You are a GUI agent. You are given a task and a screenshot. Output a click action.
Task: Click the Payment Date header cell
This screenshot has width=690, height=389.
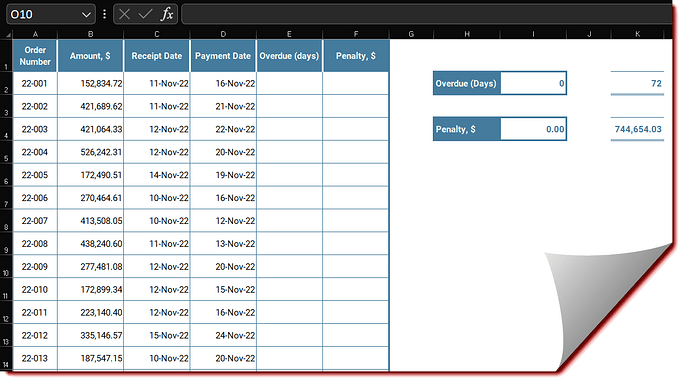pos(223,56)
